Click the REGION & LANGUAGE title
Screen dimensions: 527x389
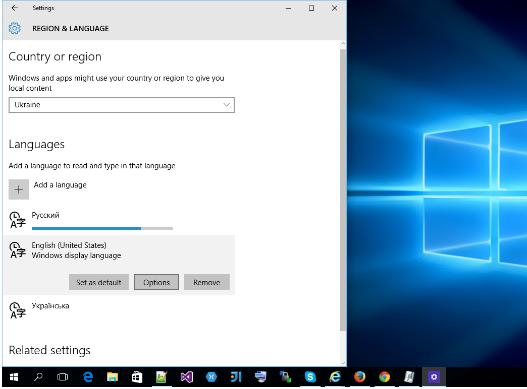coord(71,29)
